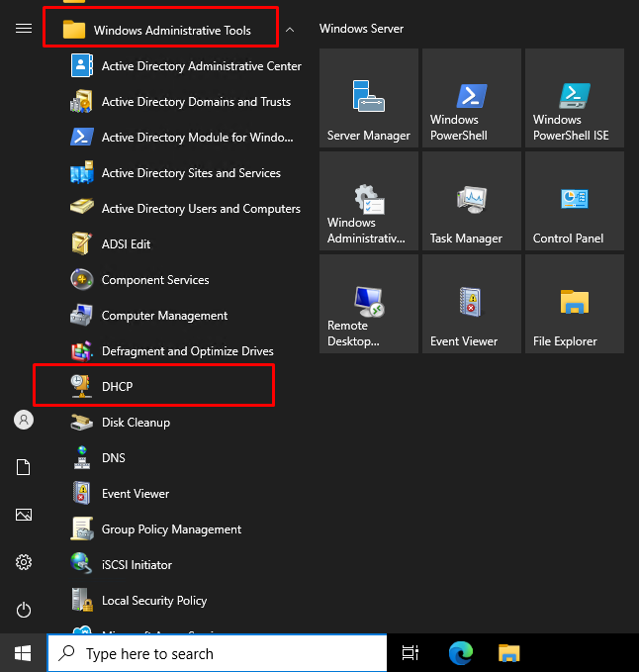The image size is (639, 672).
Task: Open the File Explorer tile
Action: click(575, 304)
